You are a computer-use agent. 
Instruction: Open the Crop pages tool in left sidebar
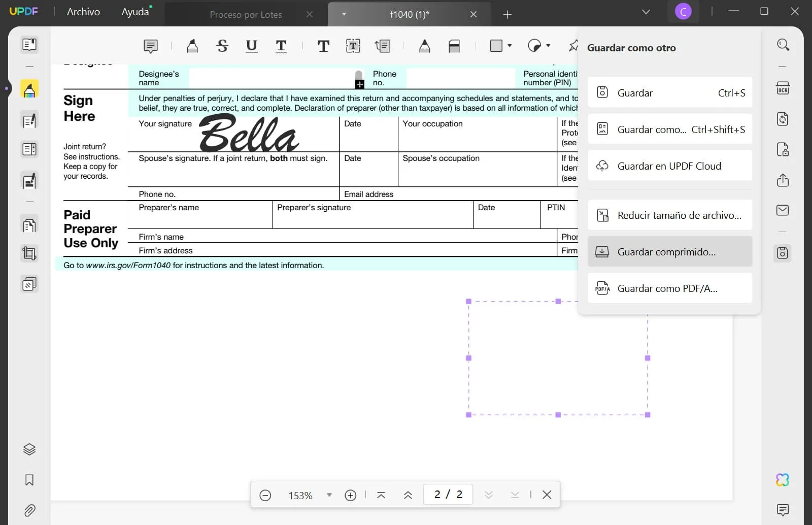point(29,253)
